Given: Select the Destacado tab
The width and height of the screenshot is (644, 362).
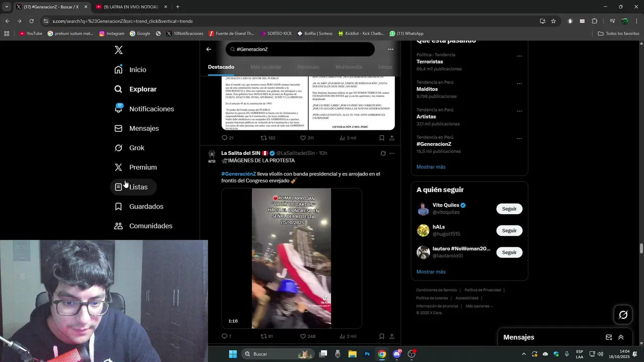Looking at the screenshot, I should tap(221, 67).
